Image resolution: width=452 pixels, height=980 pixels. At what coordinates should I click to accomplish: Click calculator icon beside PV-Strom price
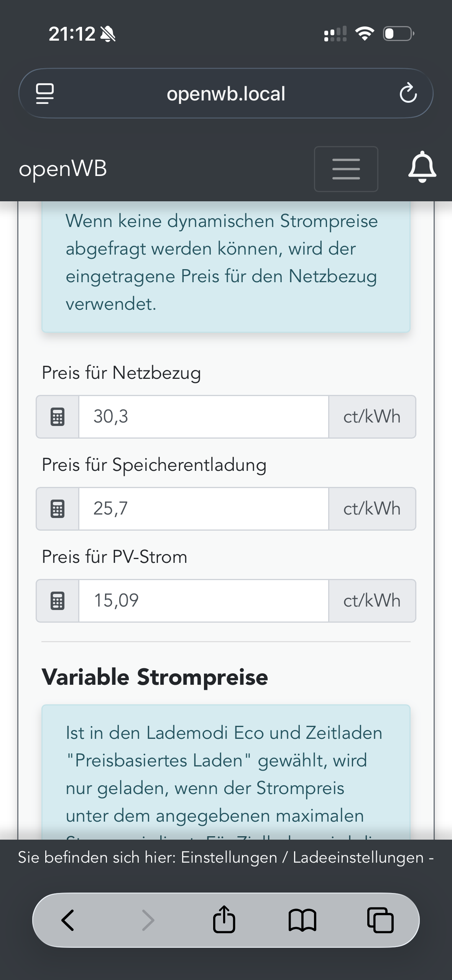[58, 601]
